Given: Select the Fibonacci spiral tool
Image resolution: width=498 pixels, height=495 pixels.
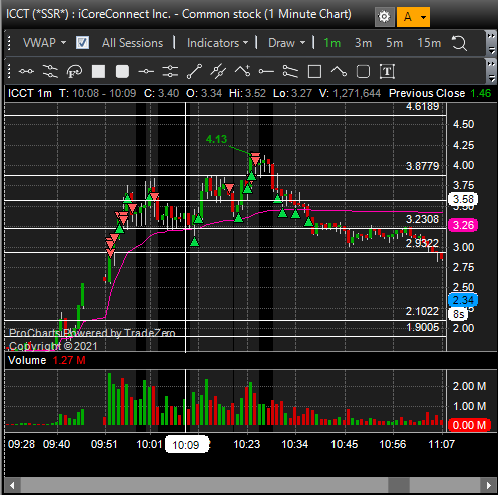Looking at the screenshot, I should point(74,71).
